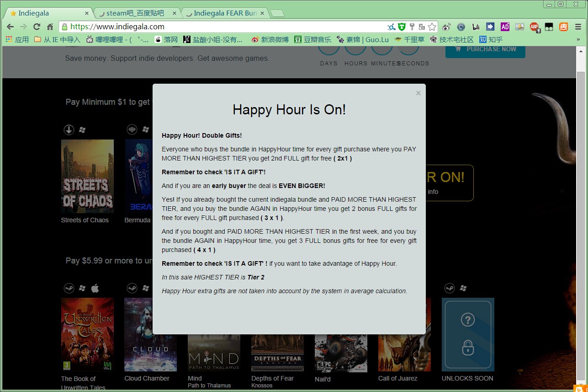The height and width of the screenshot is (392, 588).
Task: Click the blue circular sync extension icon
Action: pos(461,27)
